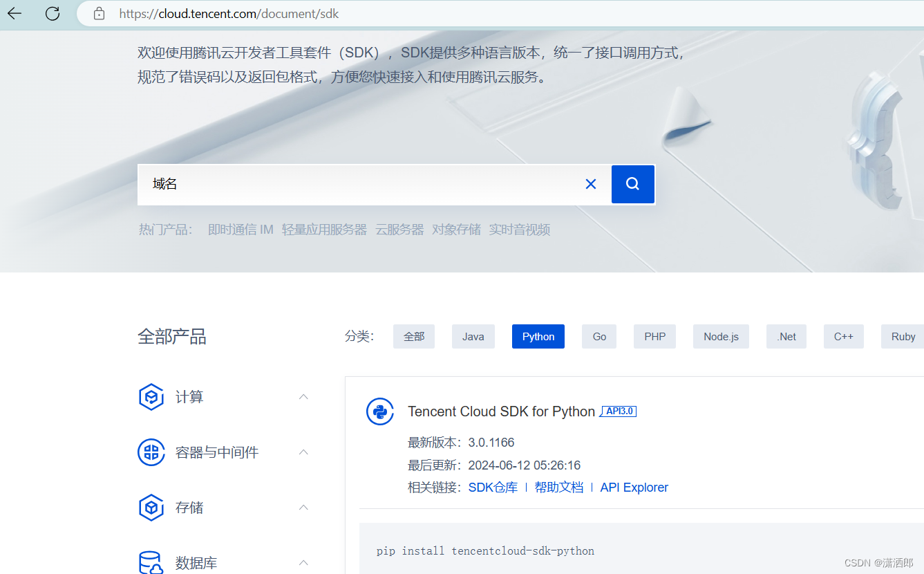Click the Python logo icon
924x574 pixels.
tap(380, 411)
